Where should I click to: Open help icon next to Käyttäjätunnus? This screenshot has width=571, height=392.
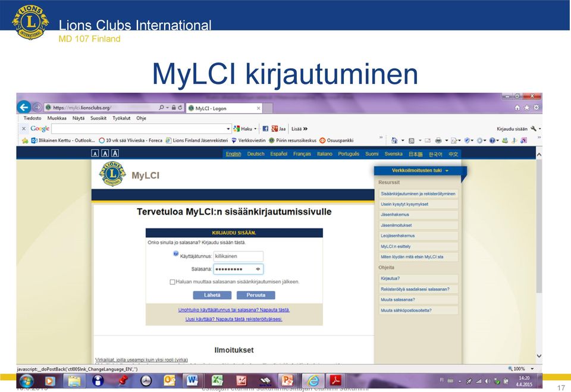click(175, 253)
